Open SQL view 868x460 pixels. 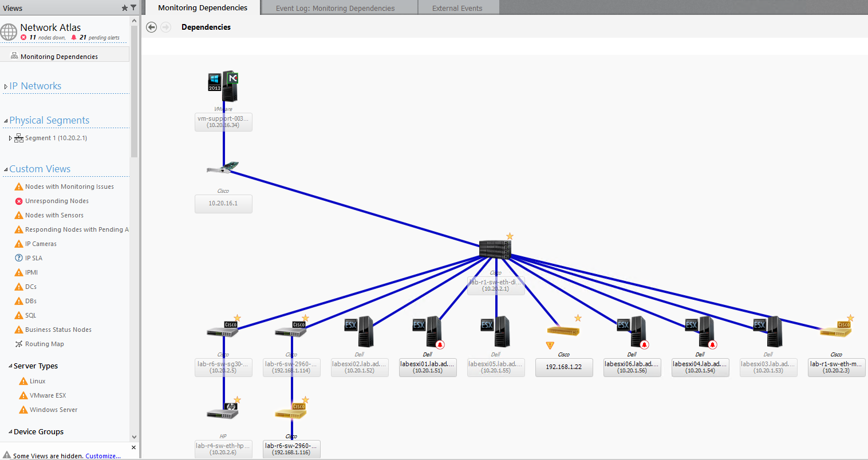(x=30, y=315)
